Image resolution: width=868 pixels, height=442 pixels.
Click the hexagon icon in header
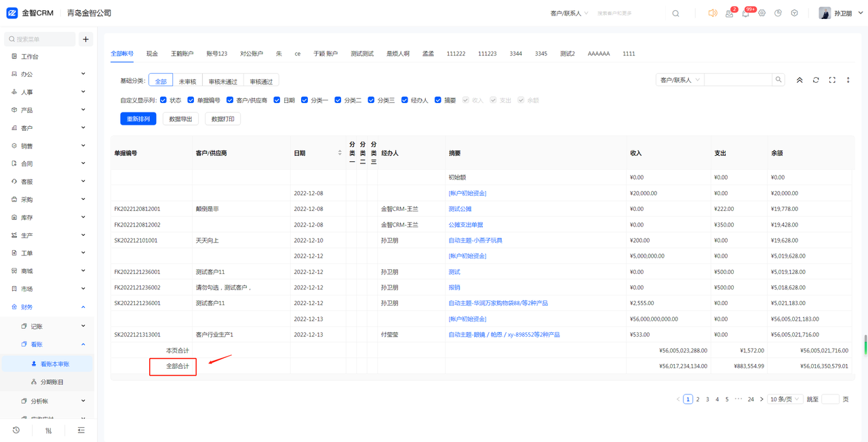pos(795,13)
